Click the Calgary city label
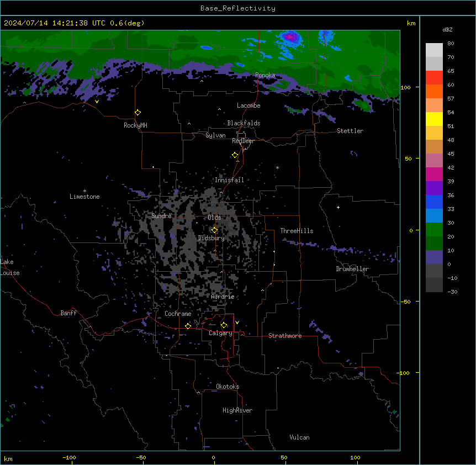 tap(220, 333)
